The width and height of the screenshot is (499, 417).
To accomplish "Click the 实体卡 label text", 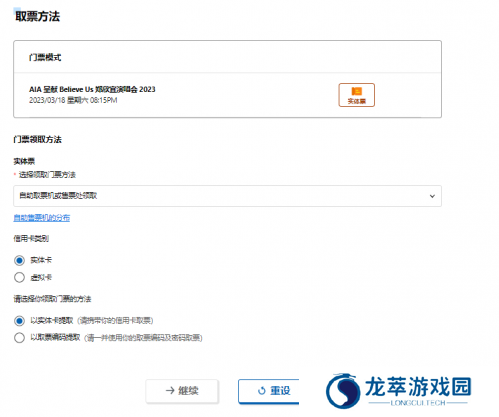I will click(x=41, y=260).
